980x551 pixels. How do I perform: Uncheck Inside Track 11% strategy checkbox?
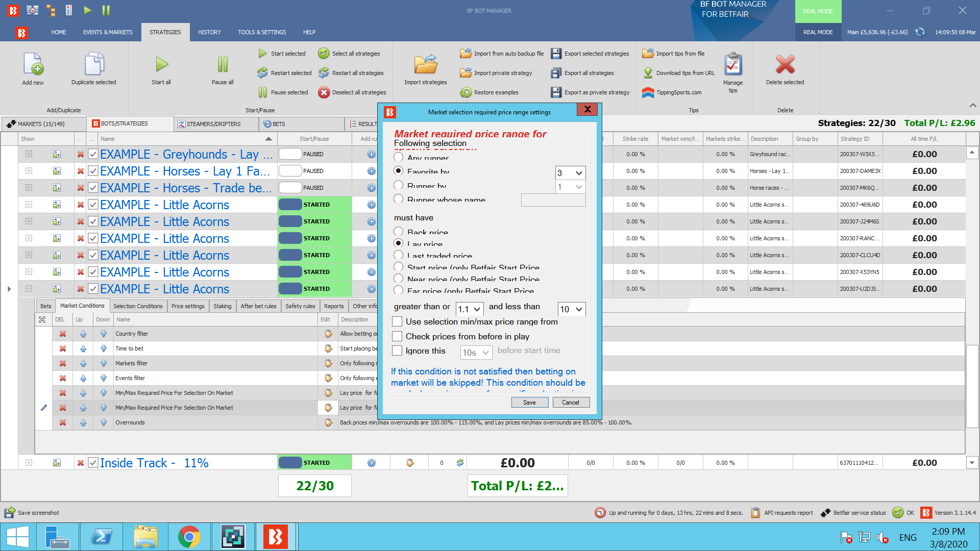coord(93,463)
